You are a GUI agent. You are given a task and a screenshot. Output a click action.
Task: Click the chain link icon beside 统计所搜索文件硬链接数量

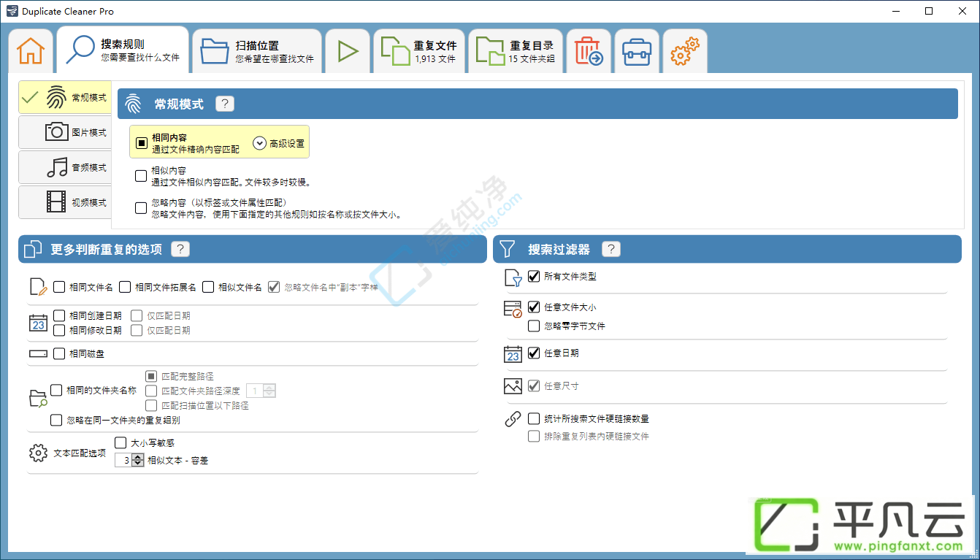(x=513, y=419)
